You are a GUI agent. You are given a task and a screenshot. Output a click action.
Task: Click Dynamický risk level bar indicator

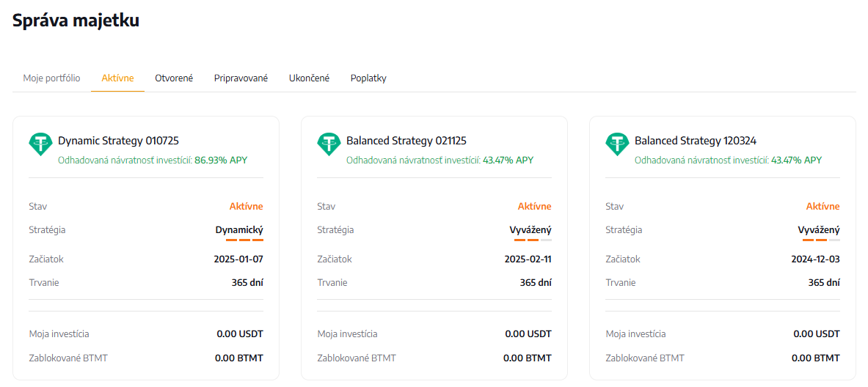[x=244, y=240]
